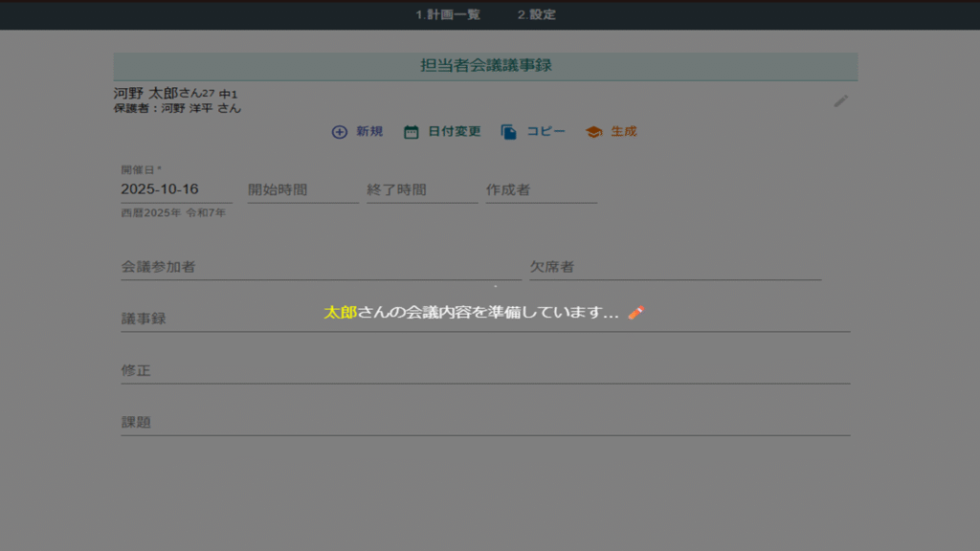Focus the 会議参加者 input field
This screenshot has height=551, width=980.
tap(321, 267)
